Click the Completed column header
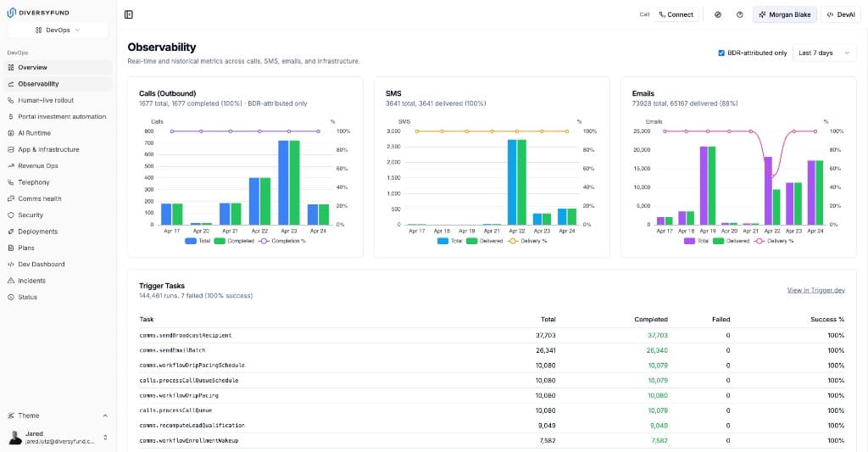The height and width of the screenshot is (452, 868). [651, 320]
